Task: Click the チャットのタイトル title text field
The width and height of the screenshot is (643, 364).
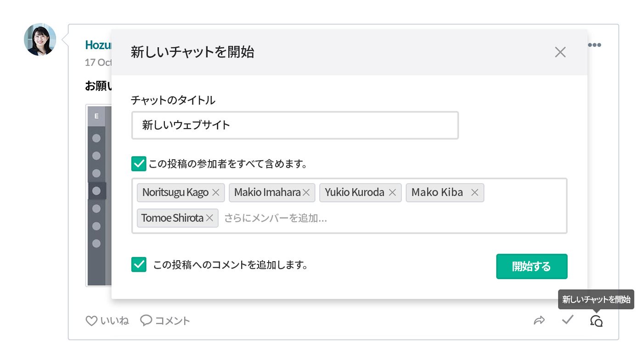Action: tap(295, 125)
